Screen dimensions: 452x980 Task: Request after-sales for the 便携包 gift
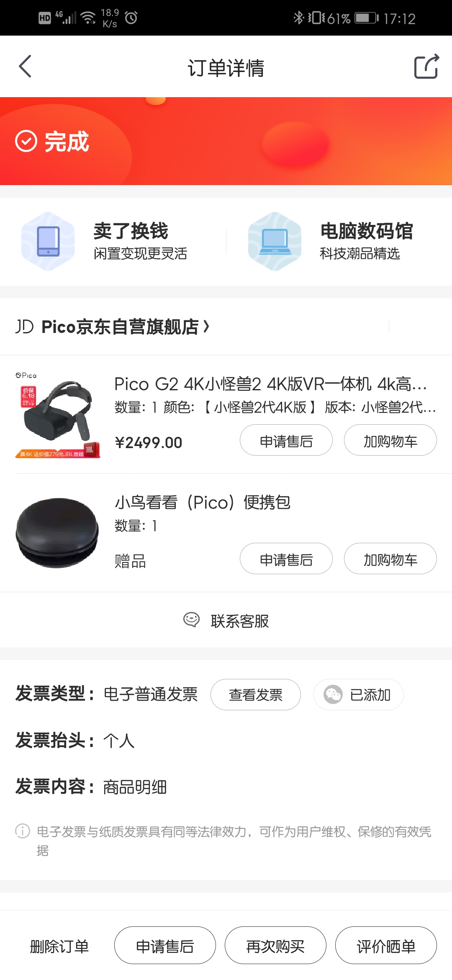[x=286, y=559]
